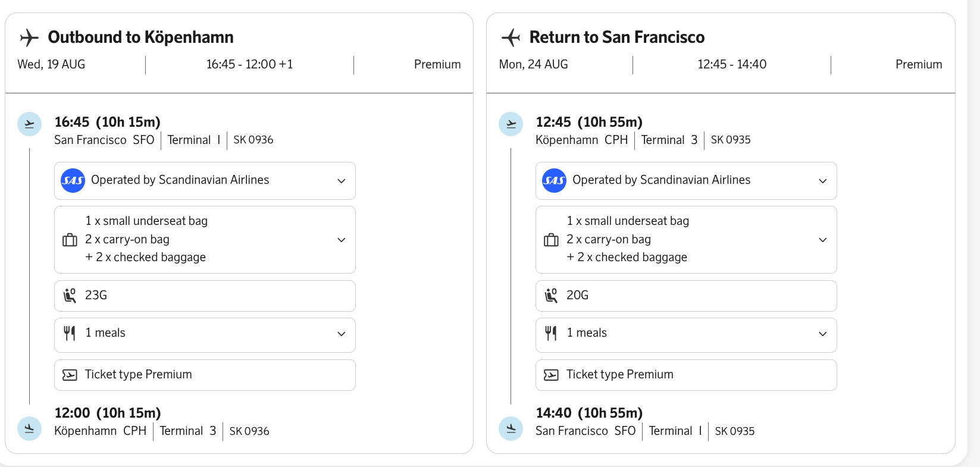Expand return Operated by Scandinavian Airlines chevron
Image resolution: width=980 pixels, height=467 pixels.
pos(823,181)
